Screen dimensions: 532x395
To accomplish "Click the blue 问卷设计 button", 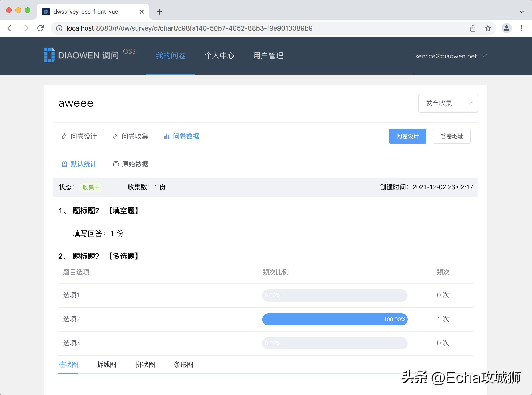I will click(408, 136).
